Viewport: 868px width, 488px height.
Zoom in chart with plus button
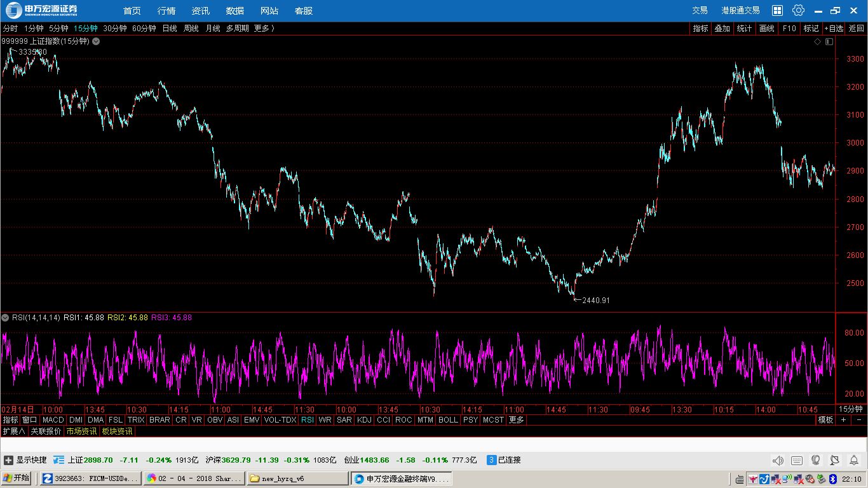[x=844, y=420]
